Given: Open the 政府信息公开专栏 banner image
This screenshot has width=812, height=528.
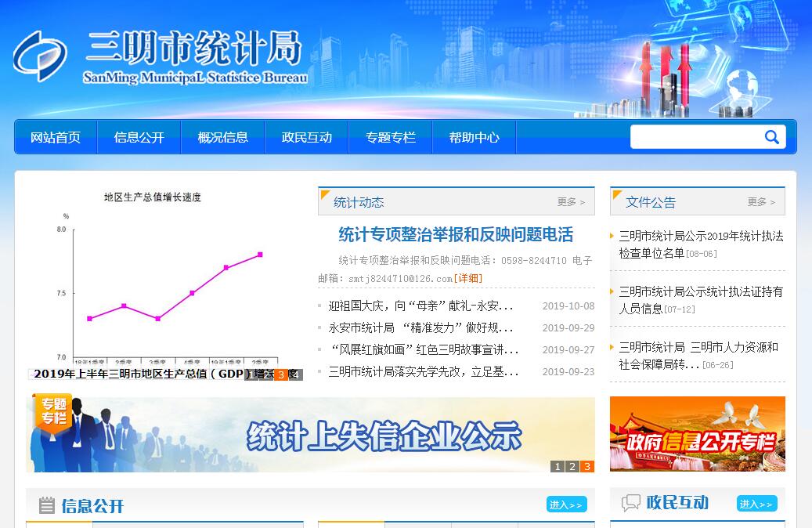Looking at the screenshot, I should [x=697, y=434].
